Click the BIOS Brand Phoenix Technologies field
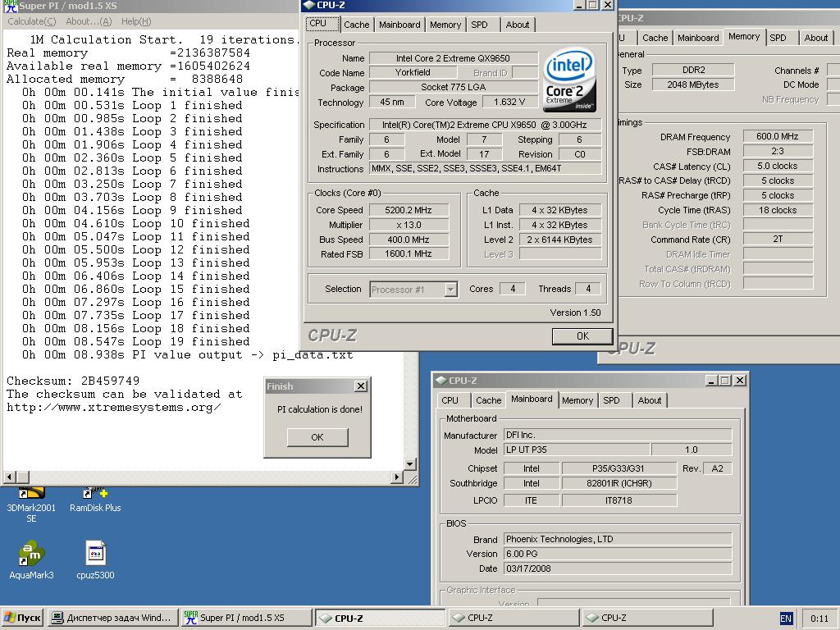This screenshot has width=840, height=630. click(618, 539)
